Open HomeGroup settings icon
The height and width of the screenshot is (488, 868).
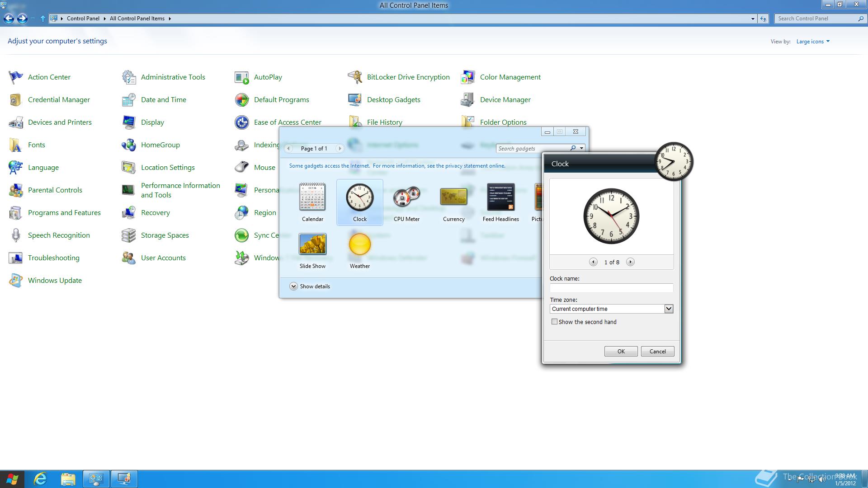[129, 145]
